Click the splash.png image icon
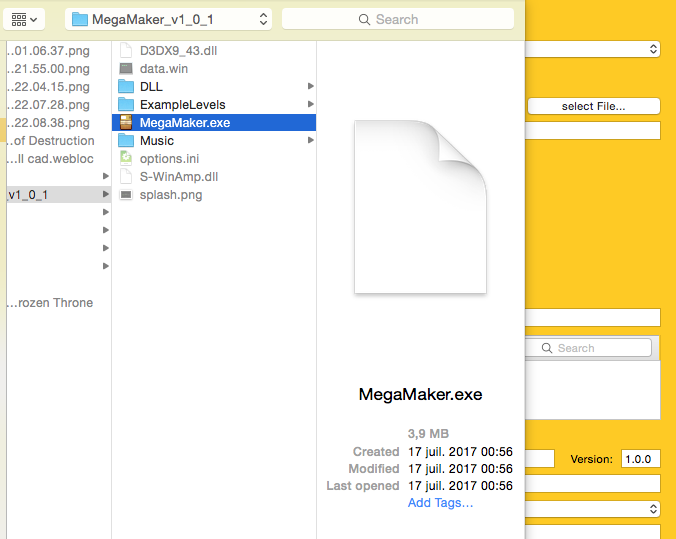Image resolution: width=676 pixels, height=539 pixels. click(126, 194)
